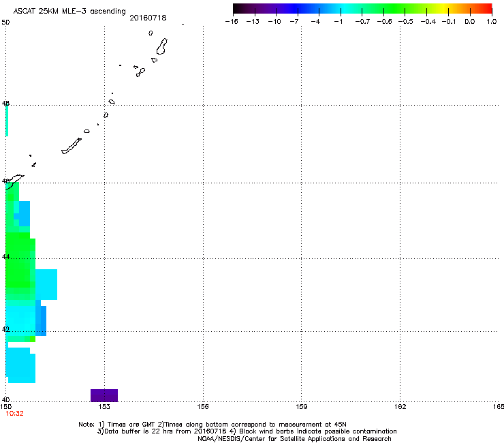The height and width of the screenshot is (443, 504).
Task: Click the latitude label 42
Action: tap(5, 329)
